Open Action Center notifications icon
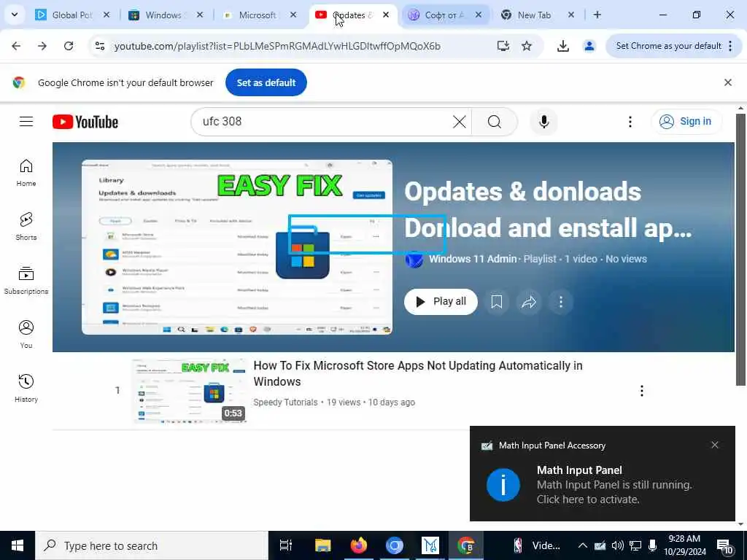 (x=725, y=547)
